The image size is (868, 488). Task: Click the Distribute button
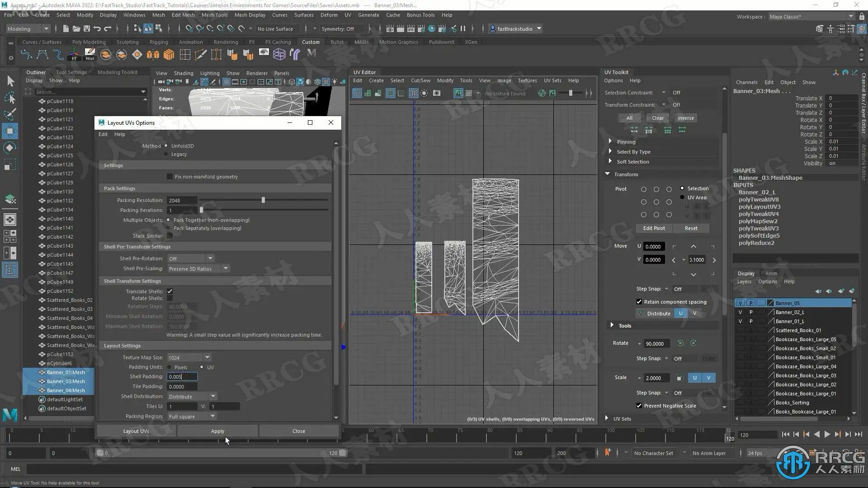654,314
